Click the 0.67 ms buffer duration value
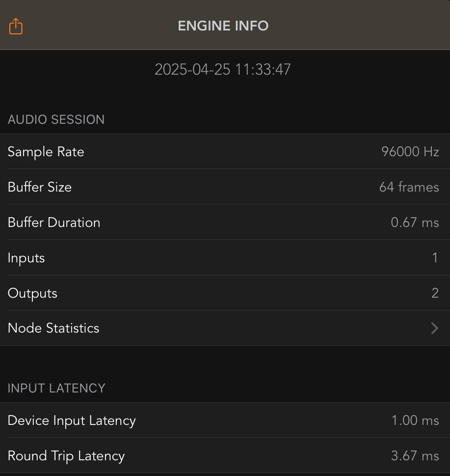This screenshot has width=450, height=476. pyautogui.click(x=415, y=223)
